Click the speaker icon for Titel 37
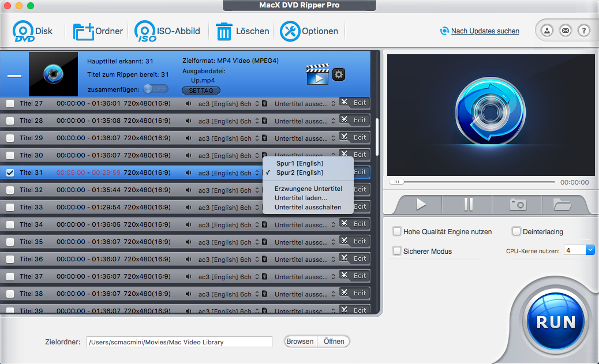Screen dimensions: 599x364 point(188,276)
